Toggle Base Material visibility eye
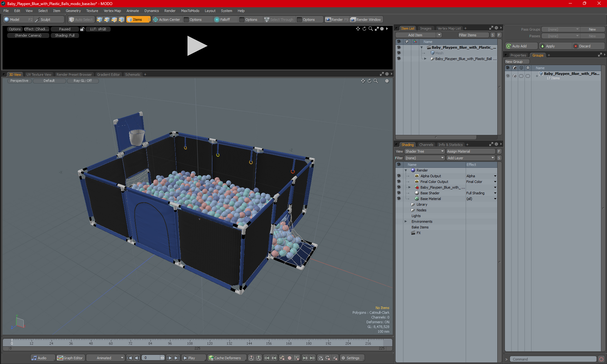Viewport: 607px width, 364px height. pos(399,199)
